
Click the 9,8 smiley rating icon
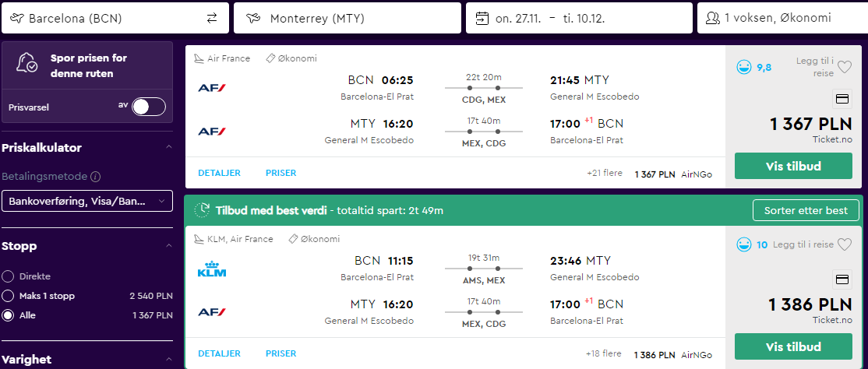click(743, 68)
